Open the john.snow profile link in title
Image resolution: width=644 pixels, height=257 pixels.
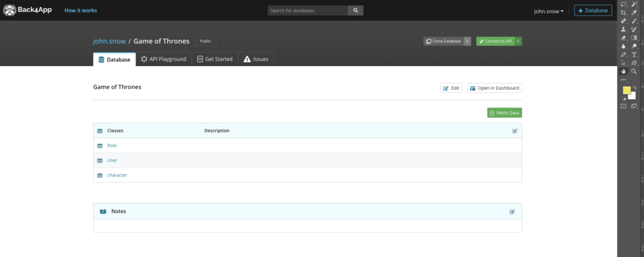point(109,41)
